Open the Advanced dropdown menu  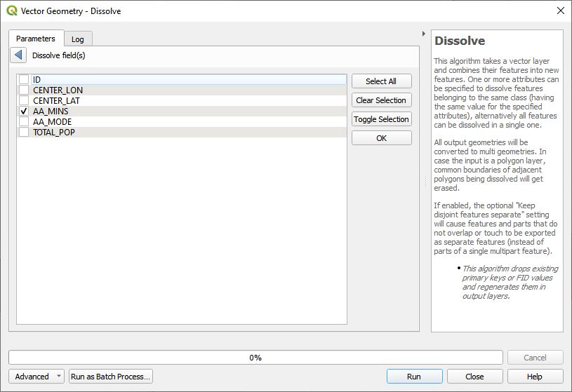pos(36,377)
